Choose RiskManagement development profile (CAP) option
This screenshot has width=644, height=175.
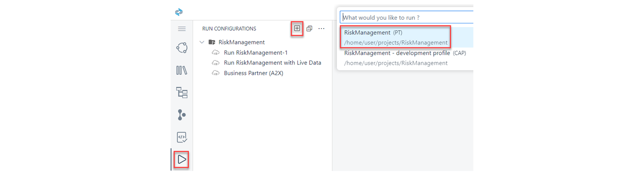point(405,58)
